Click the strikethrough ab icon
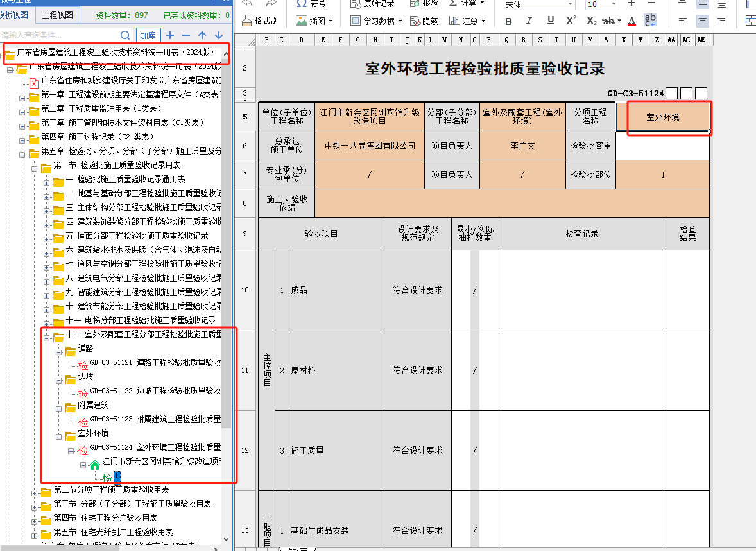 [x=608, y=21]
